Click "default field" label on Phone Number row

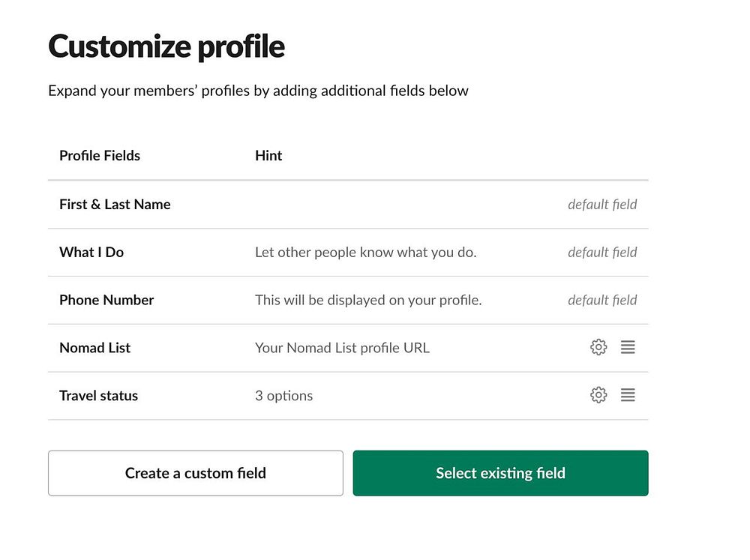pos(602,300)
